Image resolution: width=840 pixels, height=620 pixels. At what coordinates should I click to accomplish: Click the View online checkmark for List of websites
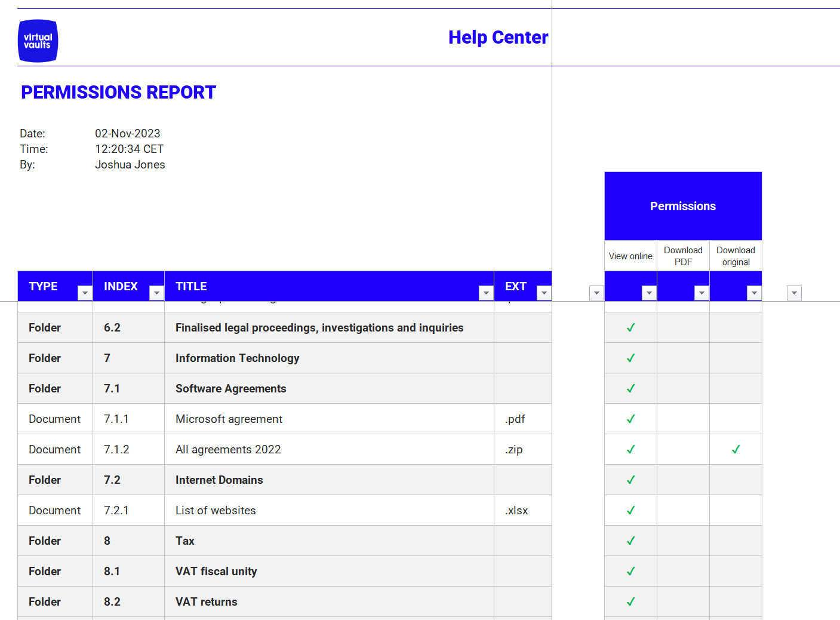click(x=630, y=511)
